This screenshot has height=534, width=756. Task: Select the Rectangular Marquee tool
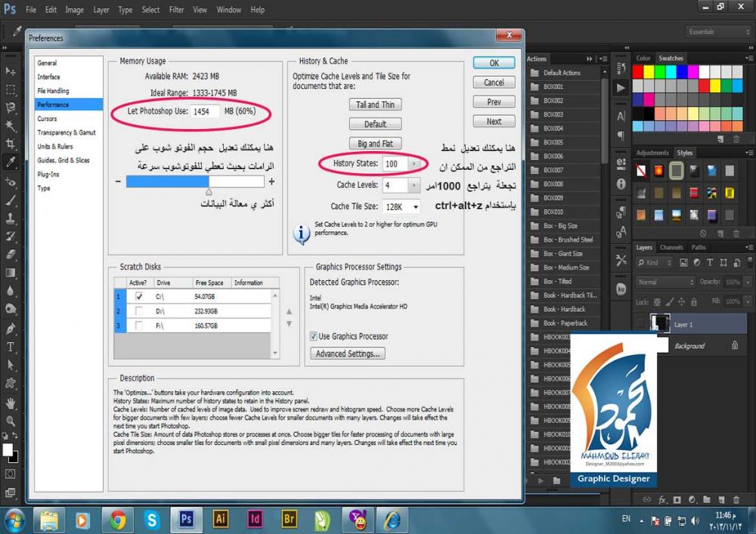tap(10, 90)
